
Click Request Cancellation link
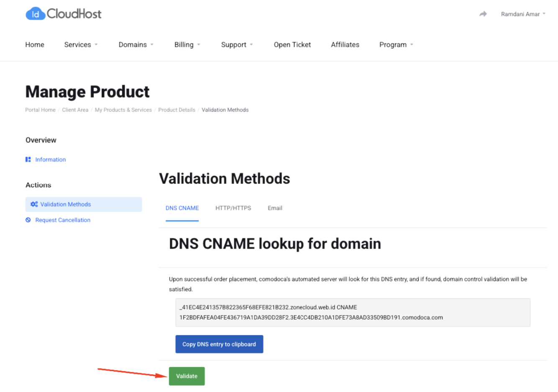coord(63,220)
